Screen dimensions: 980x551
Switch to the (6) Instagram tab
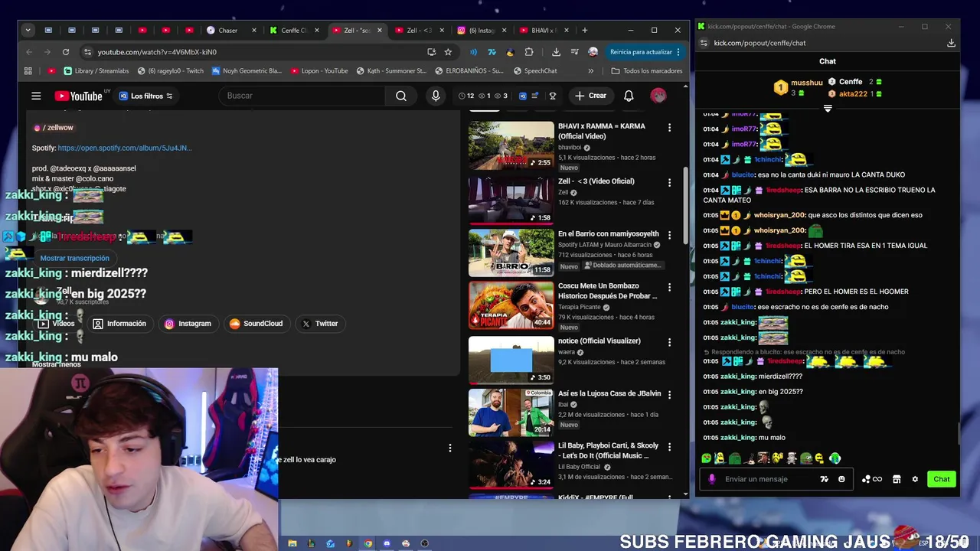482,31
